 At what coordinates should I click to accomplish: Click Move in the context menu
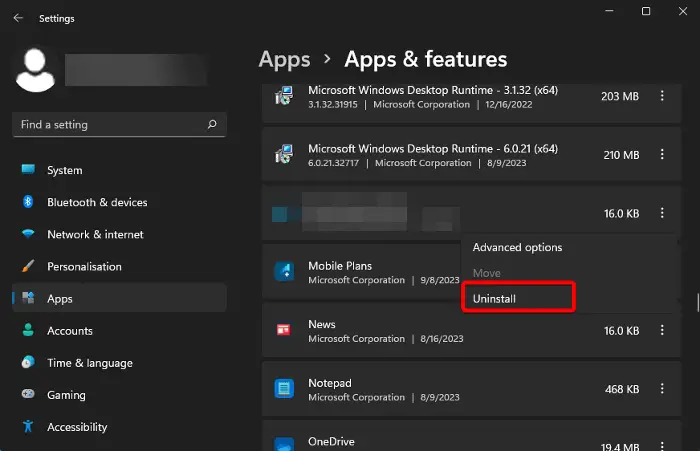tap(487, 273)
